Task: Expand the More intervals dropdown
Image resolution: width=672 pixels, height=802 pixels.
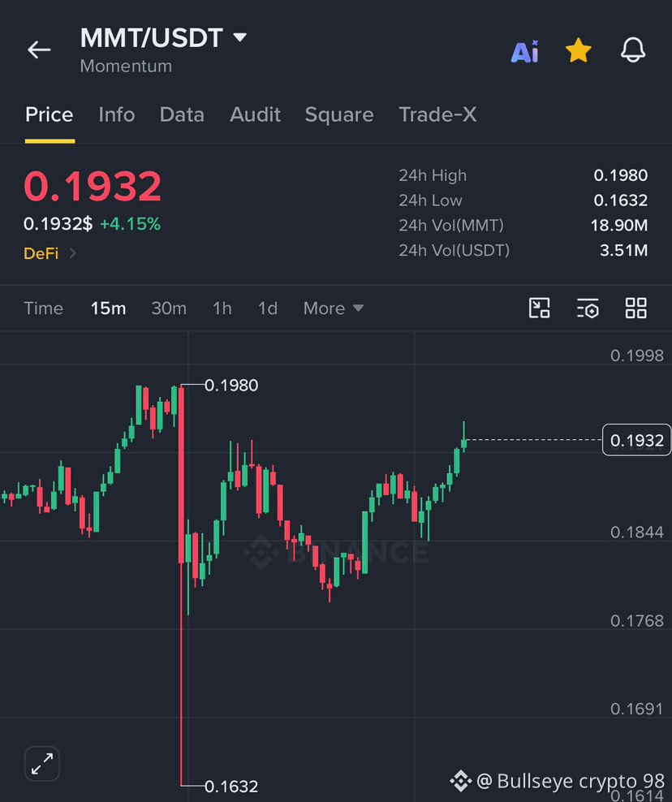Action: click(x=334, y=308)
